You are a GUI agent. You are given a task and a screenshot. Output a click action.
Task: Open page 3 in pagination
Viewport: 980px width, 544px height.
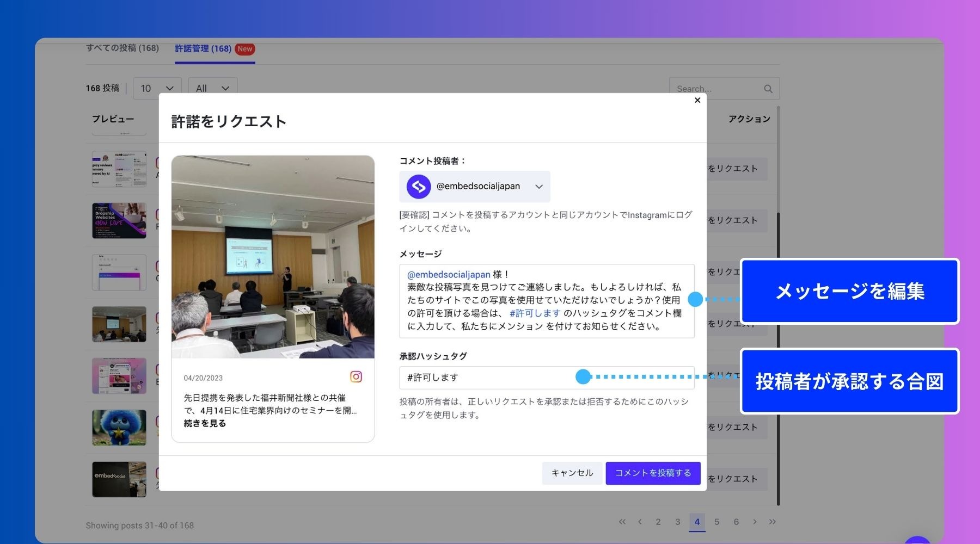point(678,522)
